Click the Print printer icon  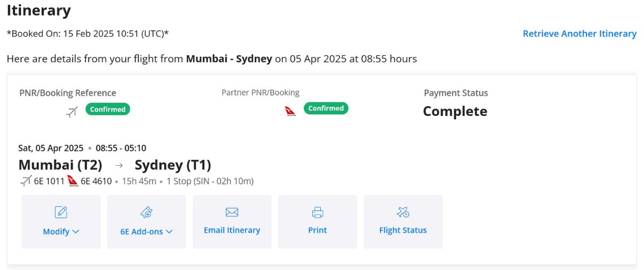tap(318, 212)
